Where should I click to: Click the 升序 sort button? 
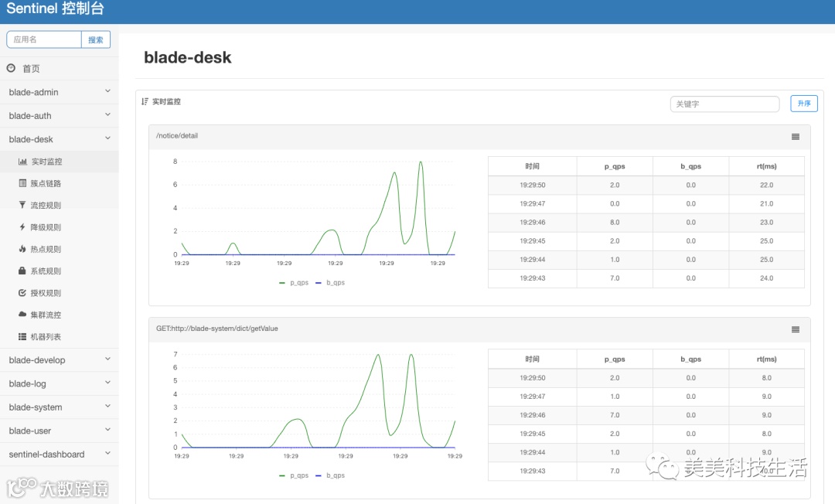pos(804,104)
